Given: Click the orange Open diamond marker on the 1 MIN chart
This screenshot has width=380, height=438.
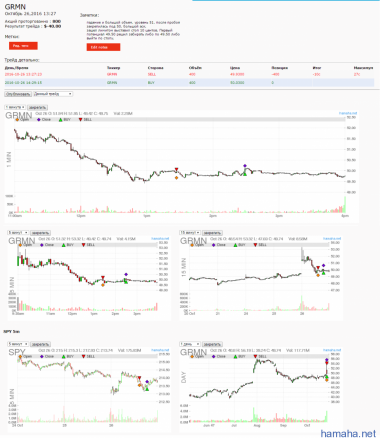Looking at the screenshot, I should 176,178.
